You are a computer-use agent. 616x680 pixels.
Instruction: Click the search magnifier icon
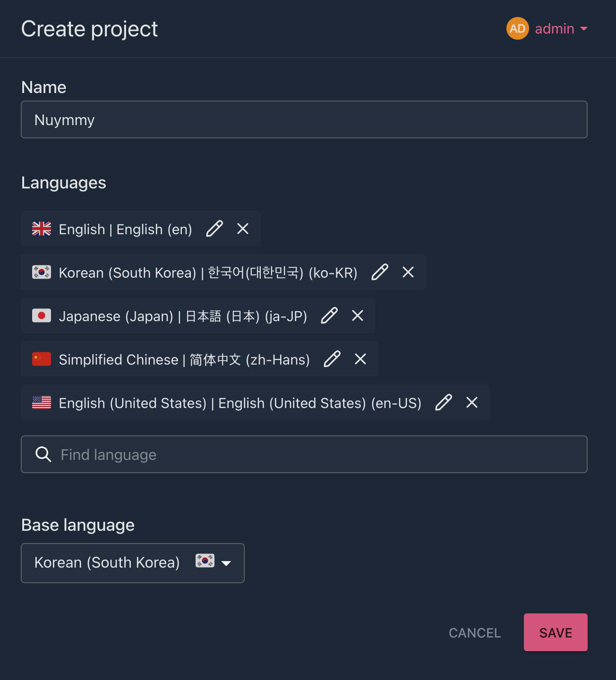pos(43,454)
